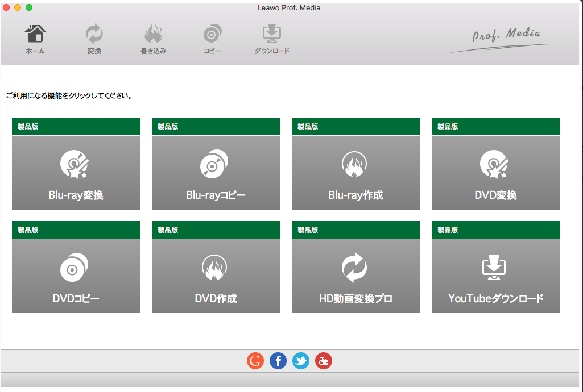Open the 変換 (Convert) toolbar icon
The width and height of the screenshot is (583, 392).
(94, 34)
